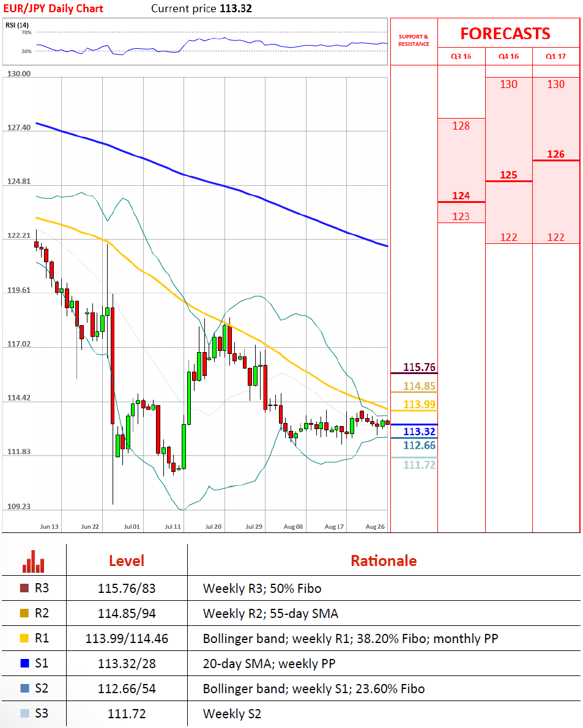Click the 111.72 support level label

[419, 465]
